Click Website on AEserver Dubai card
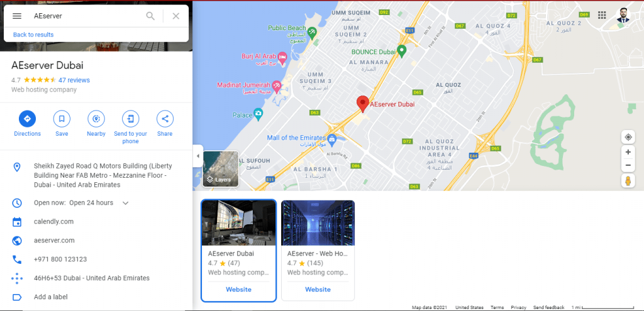Viewport: 644px width, 311px height. tap(238, 290)
